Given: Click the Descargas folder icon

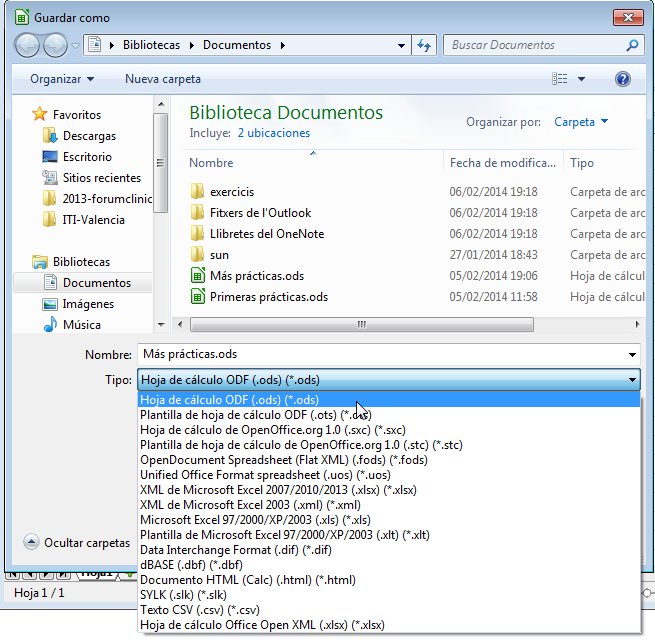Looking at the screenshot, I should pos(50,135).
